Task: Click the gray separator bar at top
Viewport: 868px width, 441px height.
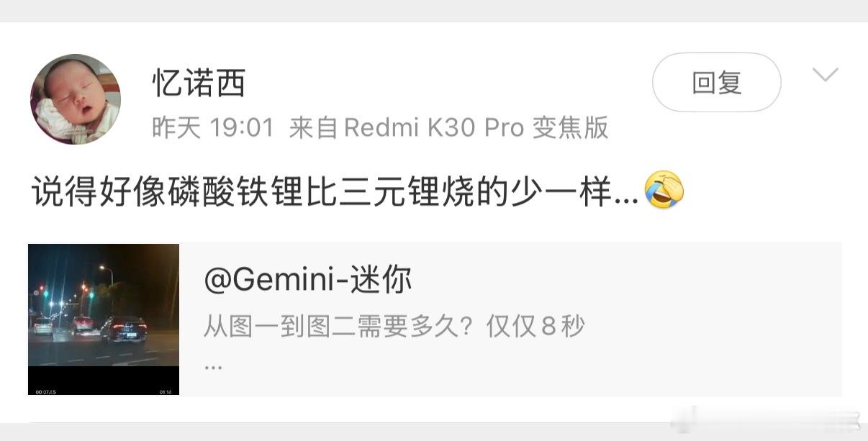Action: [x=434, y=11]
